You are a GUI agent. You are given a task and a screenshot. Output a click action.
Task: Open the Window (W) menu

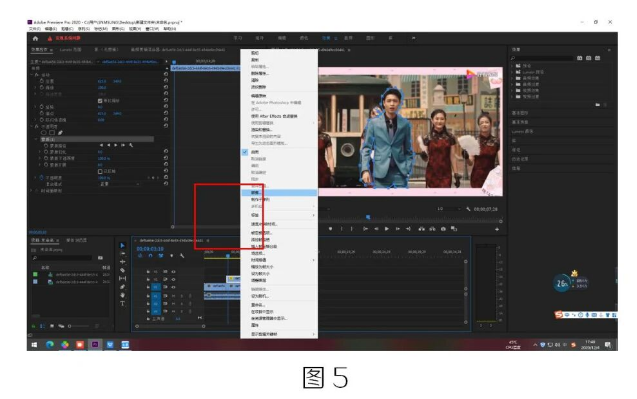(x=152, y=29)
